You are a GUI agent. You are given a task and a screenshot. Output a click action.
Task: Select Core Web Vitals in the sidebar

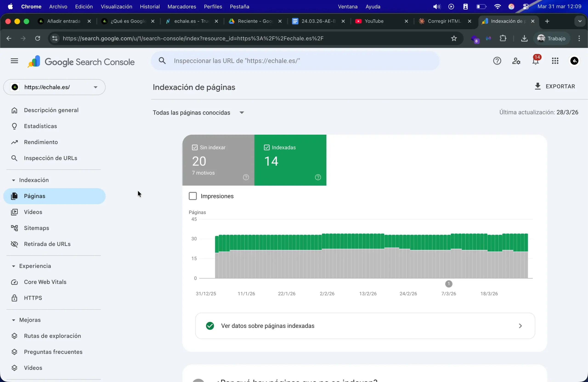(x=45, y=282)
